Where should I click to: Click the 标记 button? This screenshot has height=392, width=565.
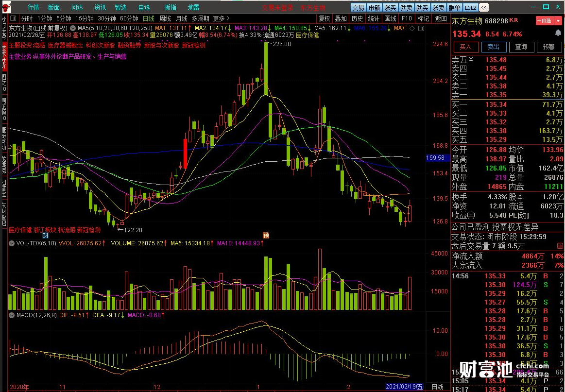(423, 18)
